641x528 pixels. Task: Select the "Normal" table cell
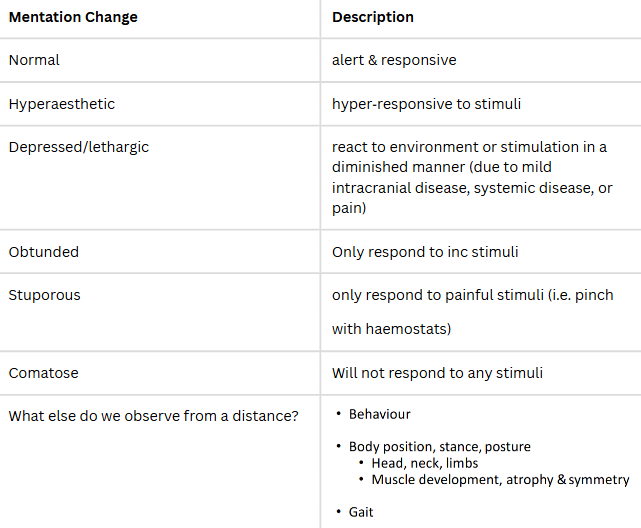coord(34,60)
